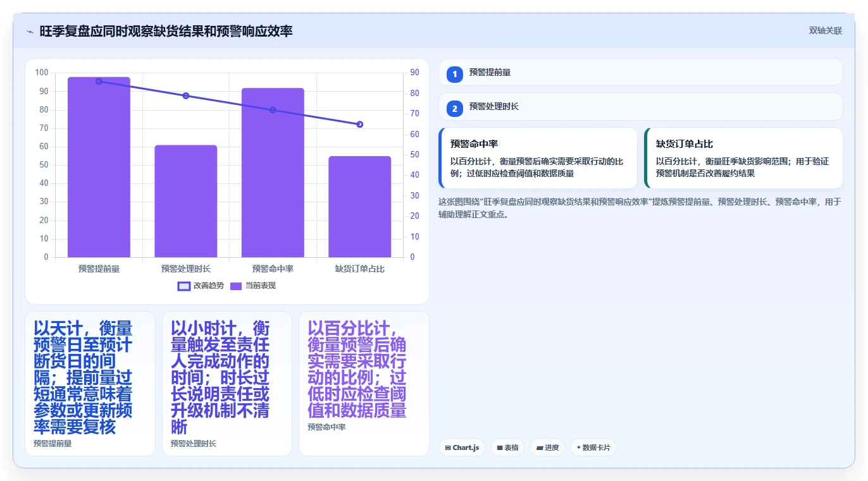The width and height of the screenshot is (868, 481).
Task: Click the 进度 tag chip
Action: (547, 448)
